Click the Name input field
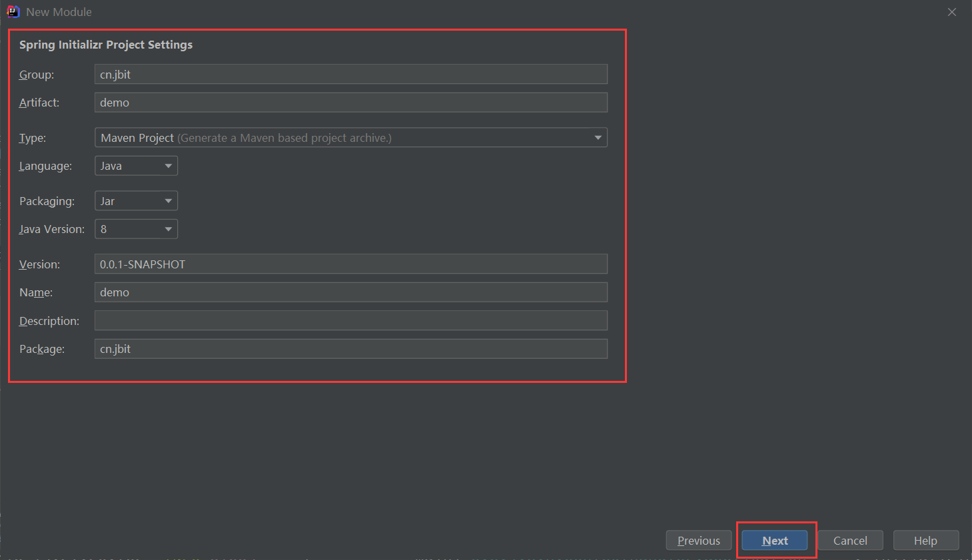This screenshot has height=560, width=972. pos(351,292)
